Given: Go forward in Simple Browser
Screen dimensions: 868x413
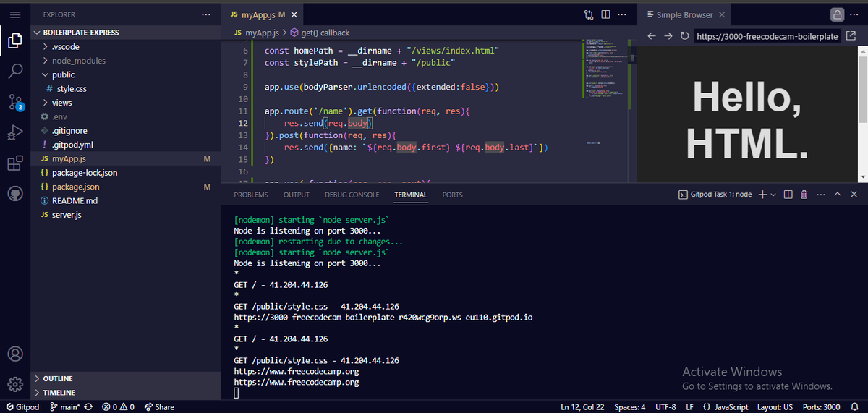Looking at the screenshot, I should [x=668, y=36].
